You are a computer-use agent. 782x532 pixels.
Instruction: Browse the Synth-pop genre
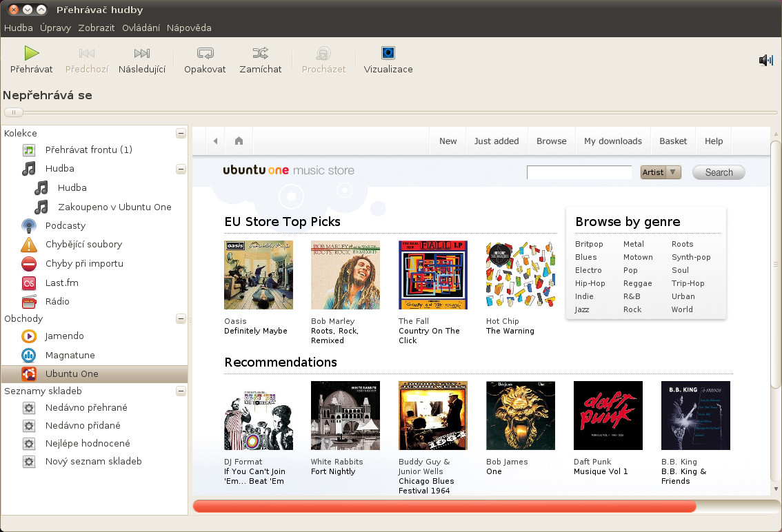coord(691,257)
